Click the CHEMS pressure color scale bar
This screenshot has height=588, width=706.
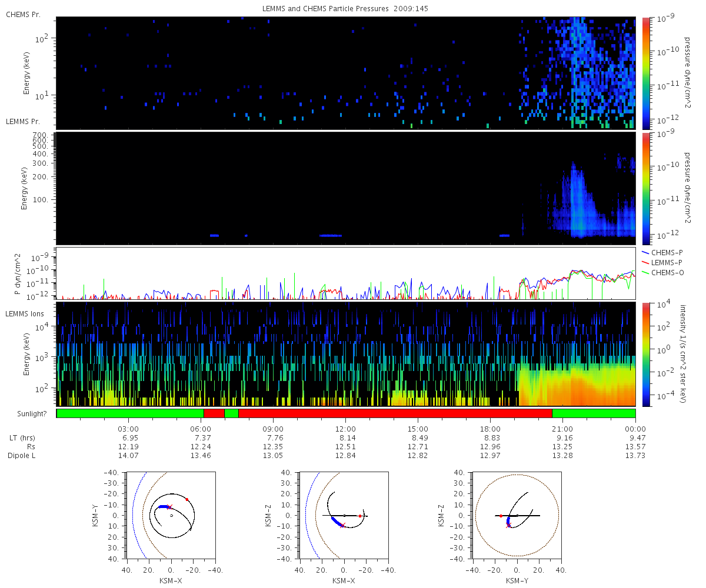[x=645, y=73]
